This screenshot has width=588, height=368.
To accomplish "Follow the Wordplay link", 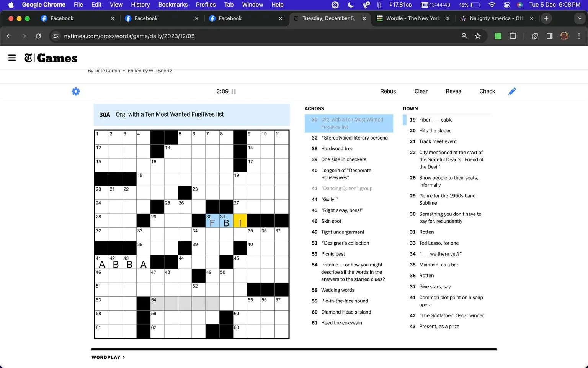I will point(108,357).
